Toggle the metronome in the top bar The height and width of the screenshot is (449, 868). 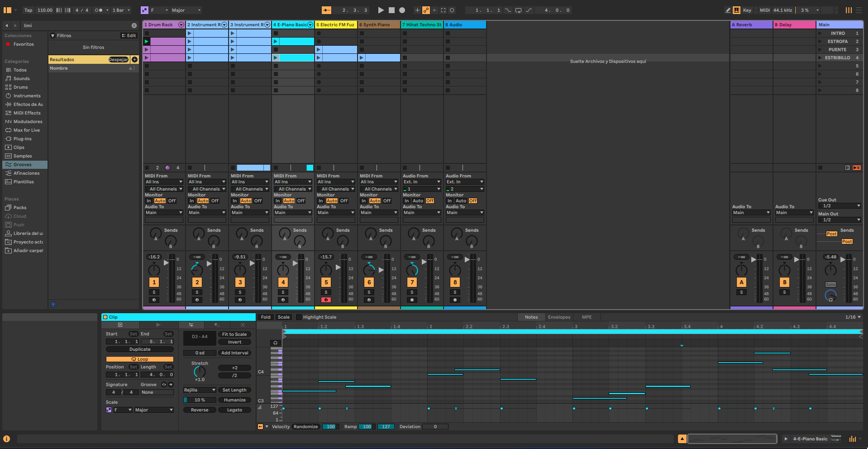(99, 10)
